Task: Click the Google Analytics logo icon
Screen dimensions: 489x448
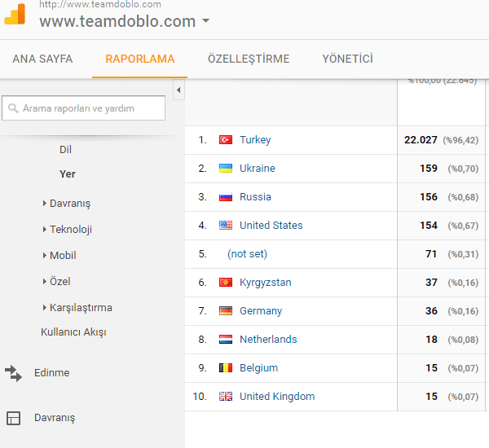Action: point(15,15)
